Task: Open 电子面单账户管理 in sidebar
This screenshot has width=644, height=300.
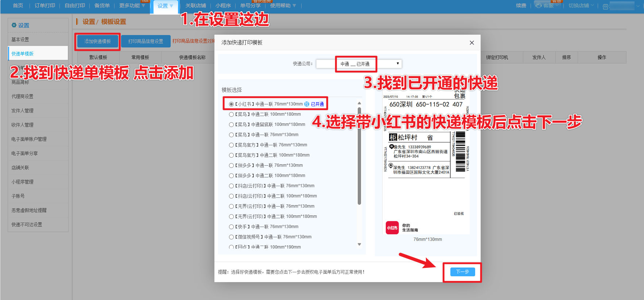Action: tap(38, 139)
